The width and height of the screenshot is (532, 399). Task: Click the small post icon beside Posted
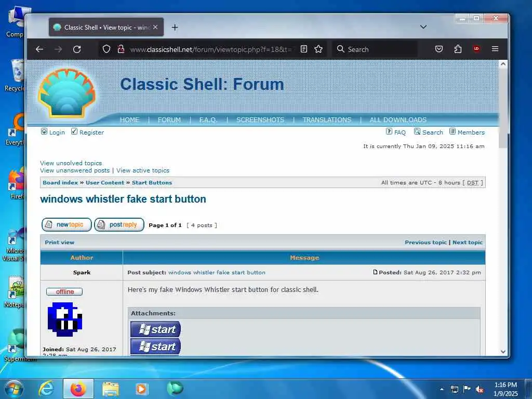[375, 272]
